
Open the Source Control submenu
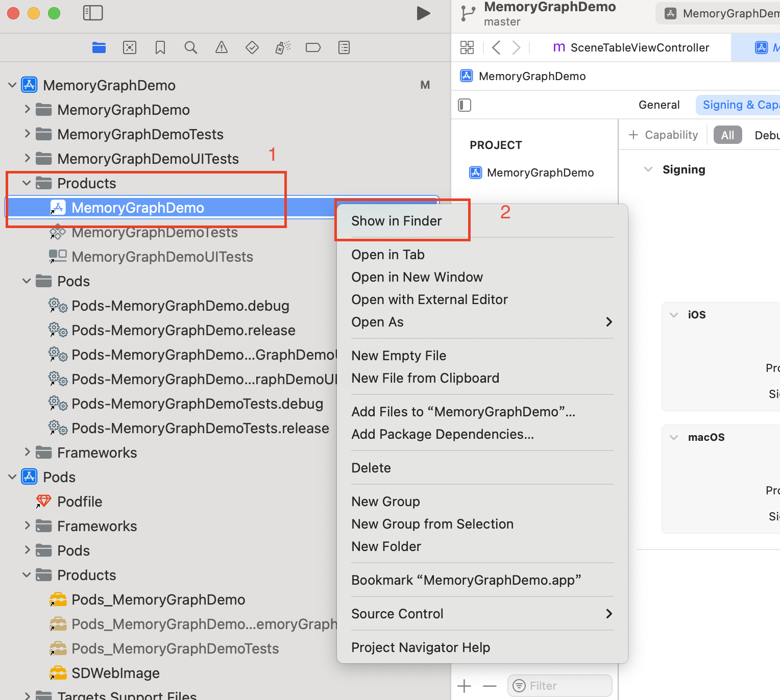482,614
